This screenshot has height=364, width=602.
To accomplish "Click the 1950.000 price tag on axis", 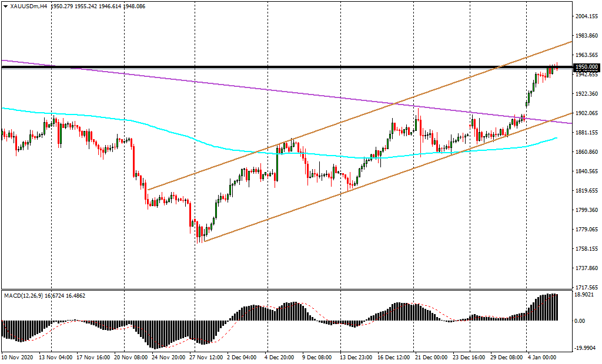I will 586,67.
